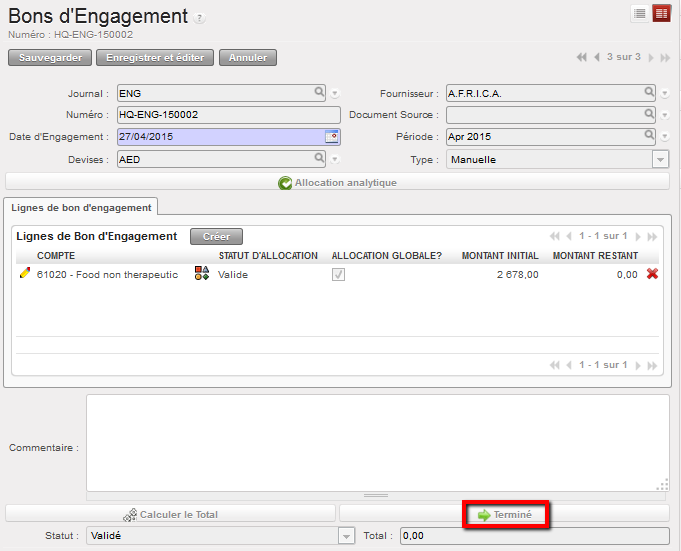
Task: Click search icon in Journal field
Action: click(x=320, y=93)
